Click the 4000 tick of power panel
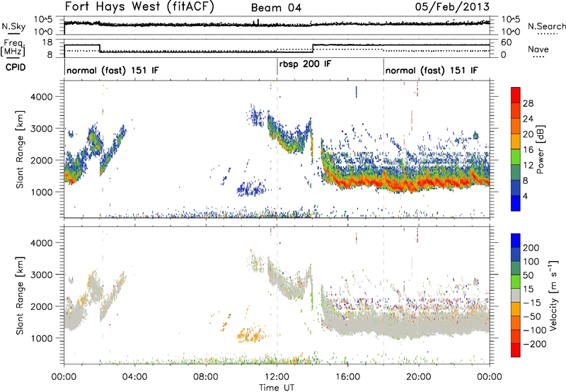The width and height of the screenshot is (566, 392). 41,97
